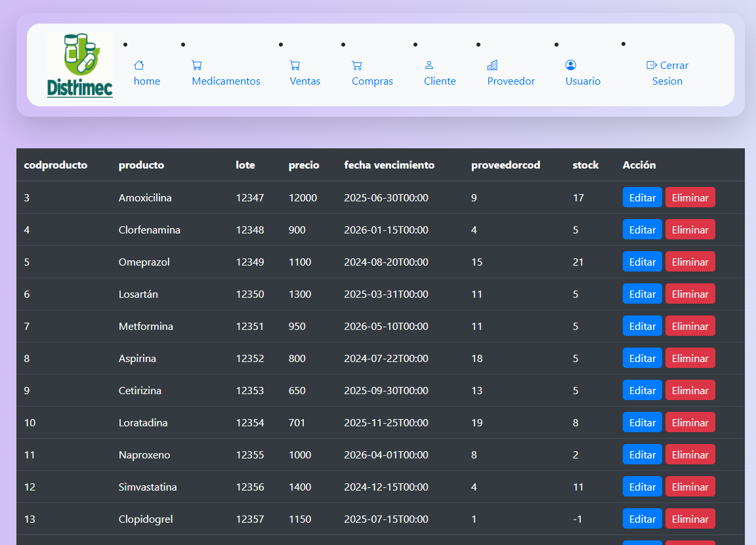Click the cart icon above Compras
This screenshot has width=756, height=545.
(357, 65)
